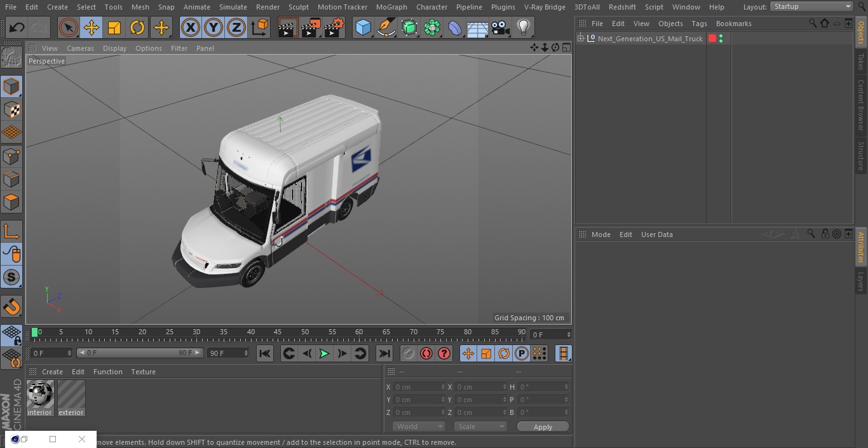This screenshot has height=448, width=868.
Task: Open the Attributes User Data menu
Action: (656, 234)
